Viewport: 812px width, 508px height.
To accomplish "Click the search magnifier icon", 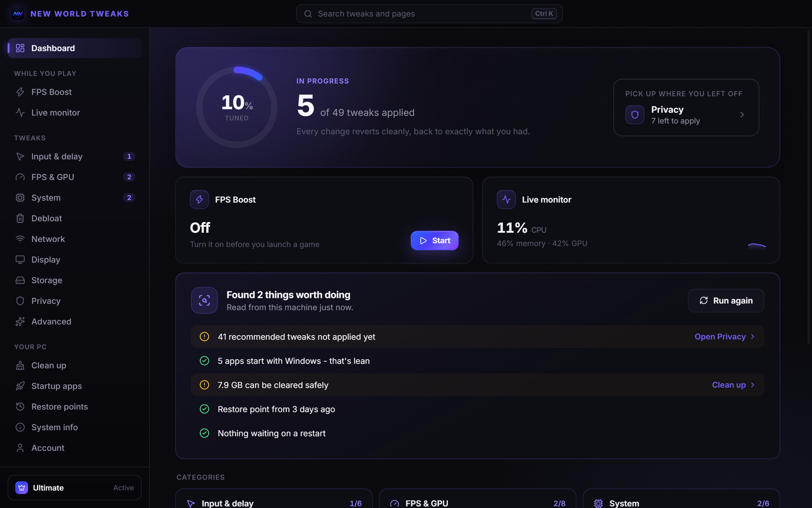I will (308, 14).
